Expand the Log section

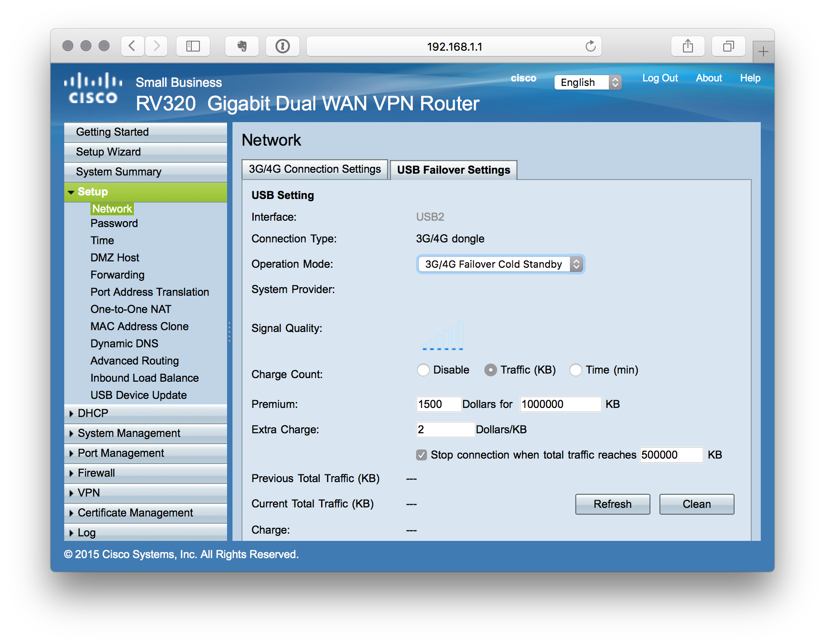click(146, 532)
